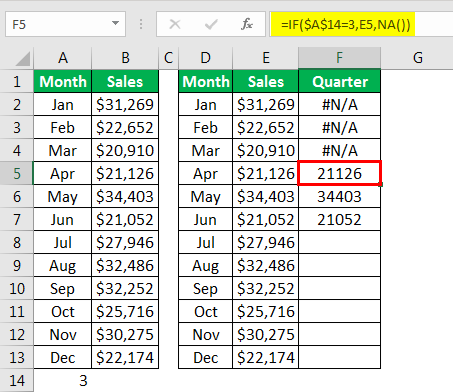Select cell F5 containing 21126
Screen dimensions: 453x392
point(340,173)
